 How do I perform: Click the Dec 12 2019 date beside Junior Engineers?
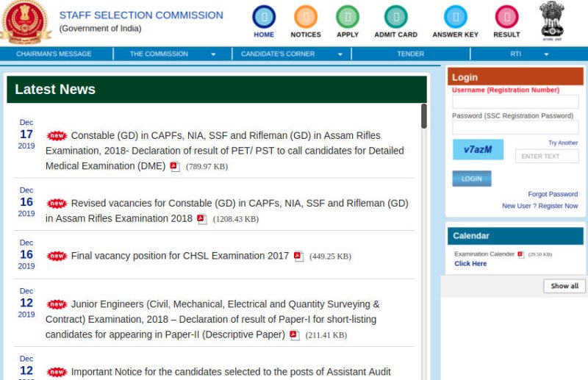point(26,303)
